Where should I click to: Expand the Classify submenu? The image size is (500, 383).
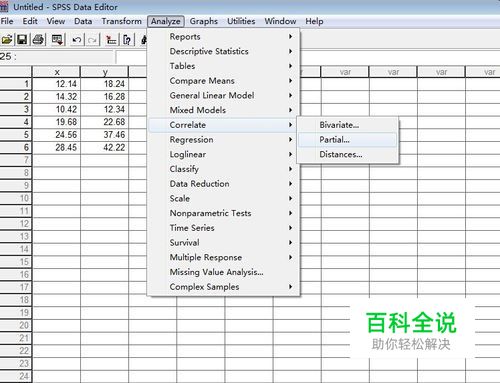pyautogui.click(x=224, y=169)
